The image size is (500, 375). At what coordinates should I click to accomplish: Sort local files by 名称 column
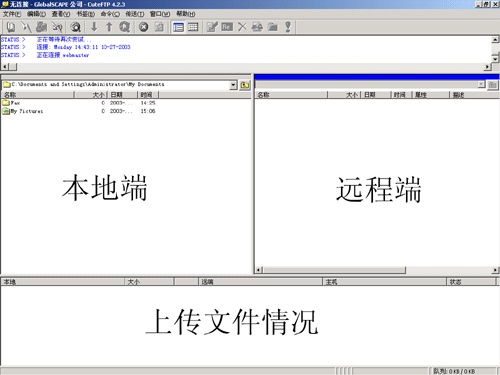tap(37, 95)
